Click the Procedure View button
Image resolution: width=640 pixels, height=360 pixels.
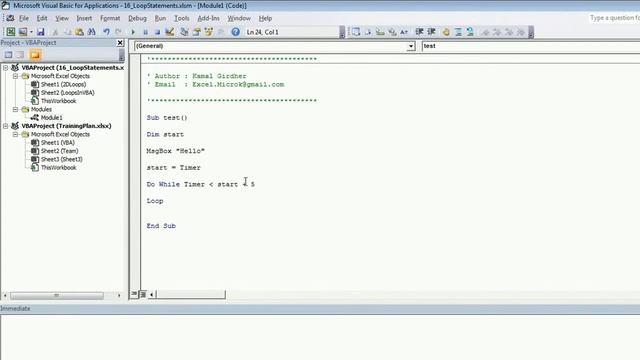(134, 294)
